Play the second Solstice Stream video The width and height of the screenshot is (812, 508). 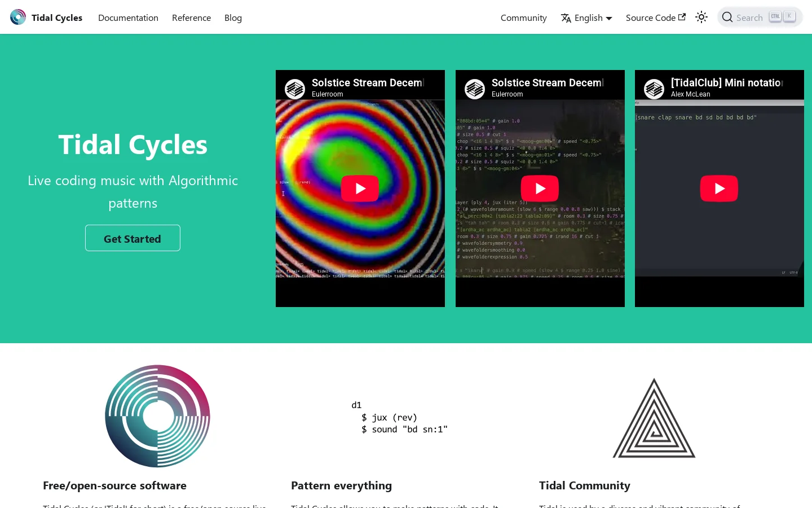coord(540,189)
